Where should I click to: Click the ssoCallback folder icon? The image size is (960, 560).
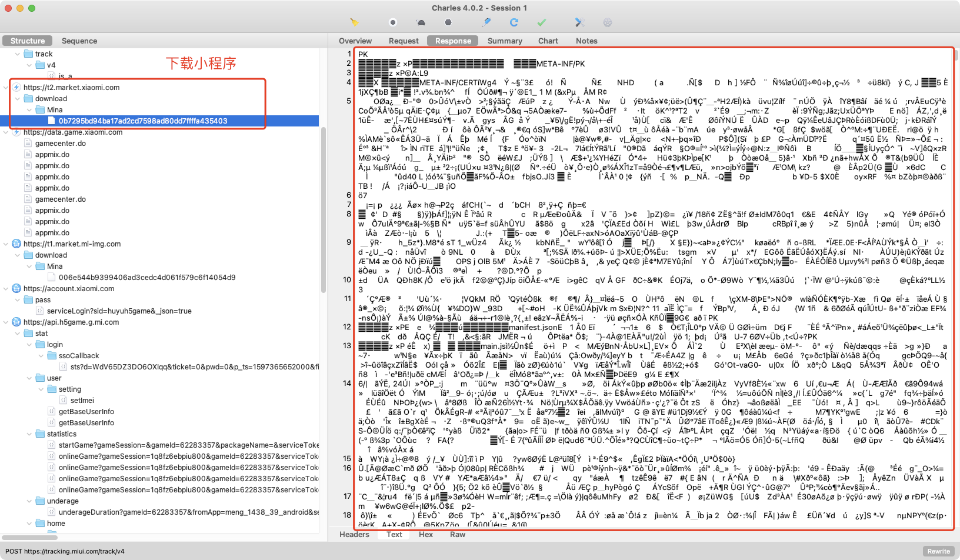52,356
